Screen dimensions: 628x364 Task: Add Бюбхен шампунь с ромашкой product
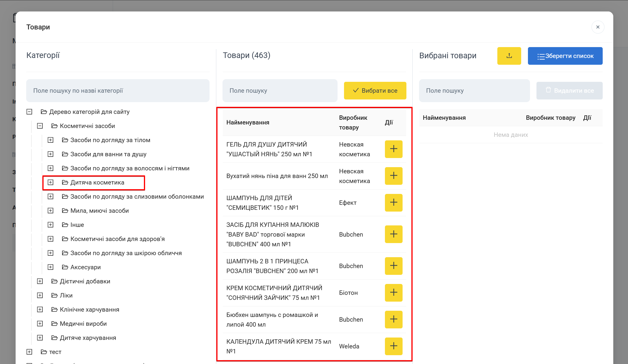click(x=393, y=319)
